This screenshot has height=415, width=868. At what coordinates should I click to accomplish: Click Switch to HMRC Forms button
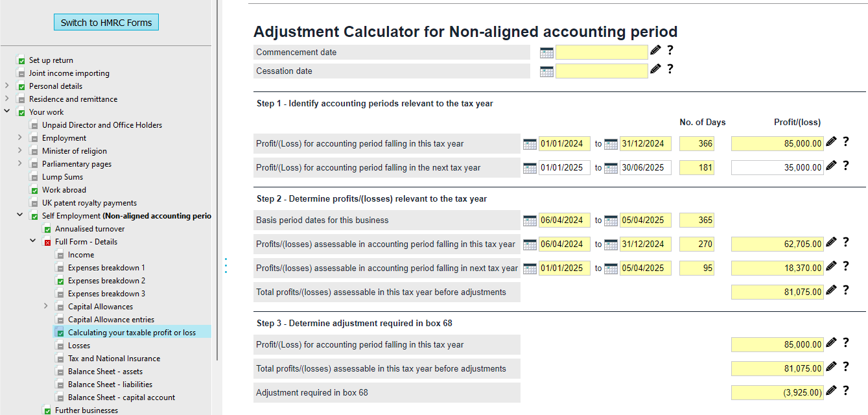point(106,23)
